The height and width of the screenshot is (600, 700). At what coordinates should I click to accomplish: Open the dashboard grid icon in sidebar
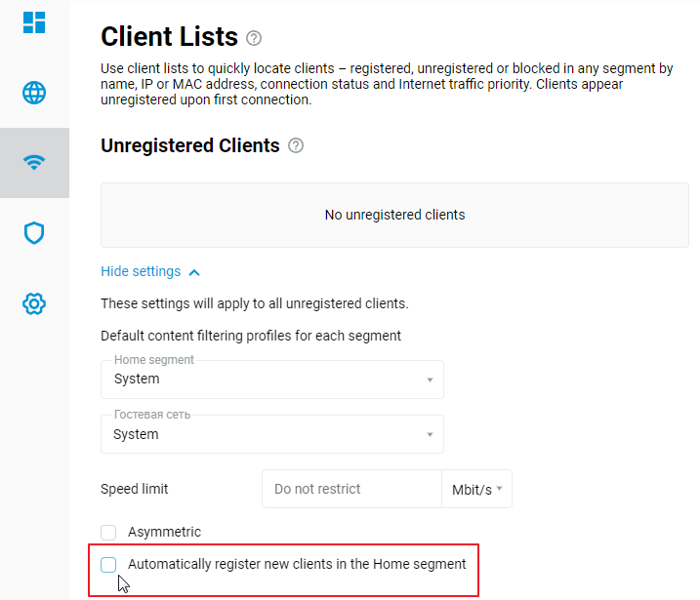[x=34, y=21]
